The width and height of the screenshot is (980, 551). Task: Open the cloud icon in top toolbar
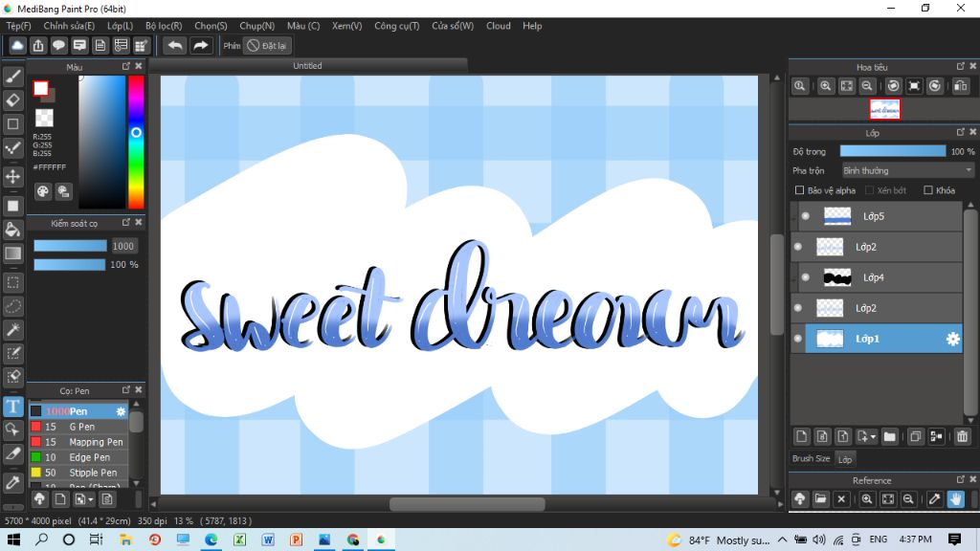point(17,46)
